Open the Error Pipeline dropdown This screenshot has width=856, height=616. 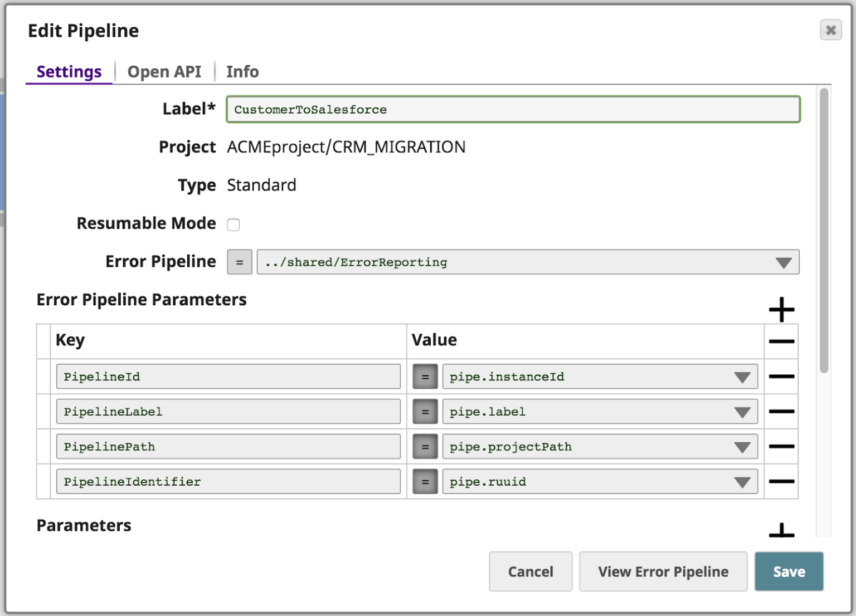click(x=785, y=262)
